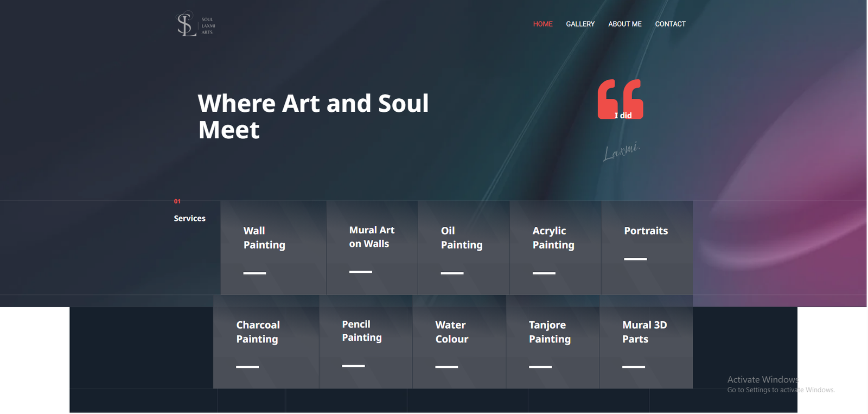The height and width of the screenshot is (414, 868).
Task: Click the Laxmi signature graphic
Action: coord(622,151)
